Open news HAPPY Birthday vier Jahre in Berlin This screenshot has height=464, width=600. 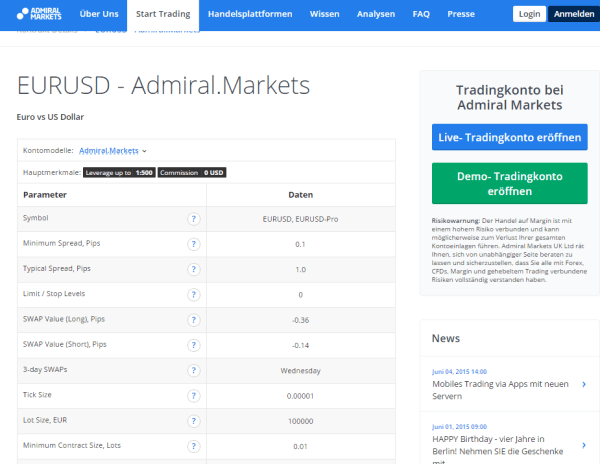[497, 448]
